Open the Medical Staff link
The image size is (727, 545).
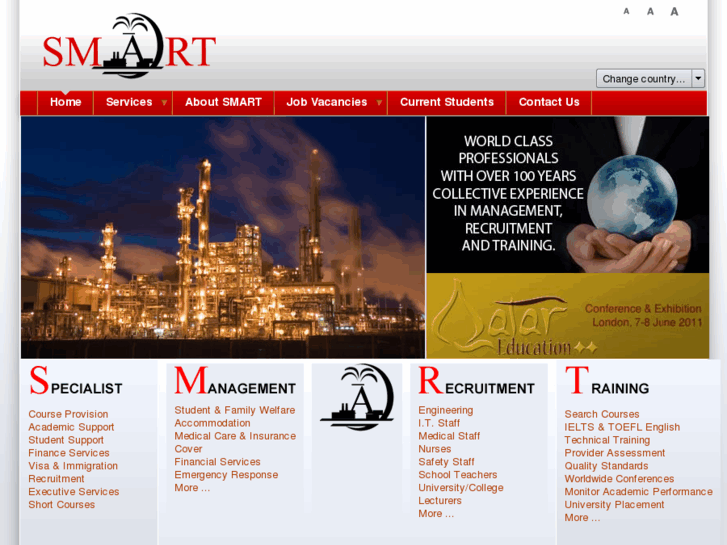pos(449,436)
